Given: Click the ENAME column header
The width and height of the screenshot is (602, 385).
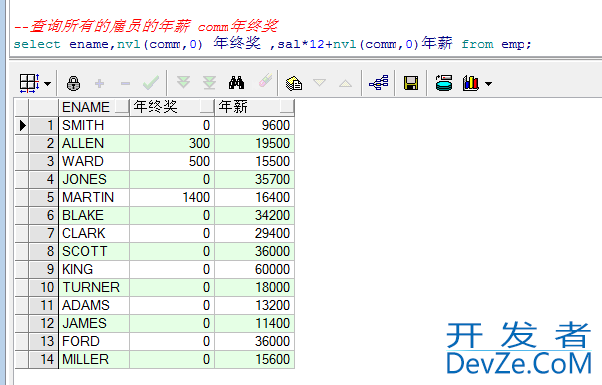Looking at the screenshot, I should coord(94,107).
